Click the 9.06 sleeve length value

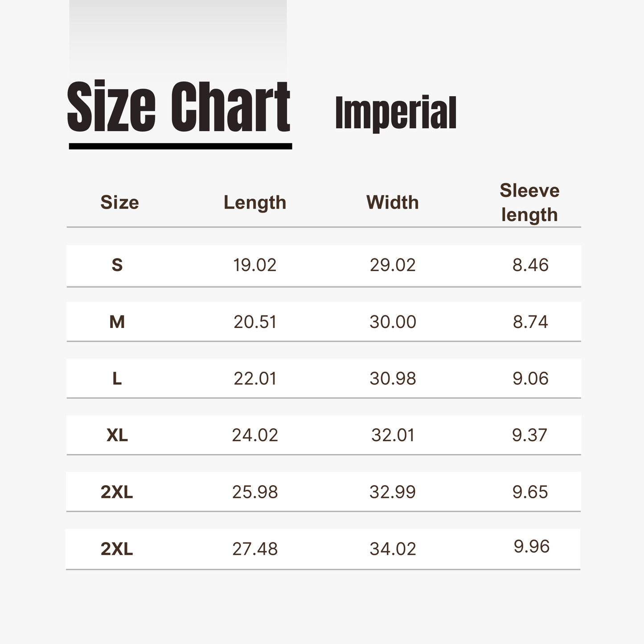tap(530, 379)
